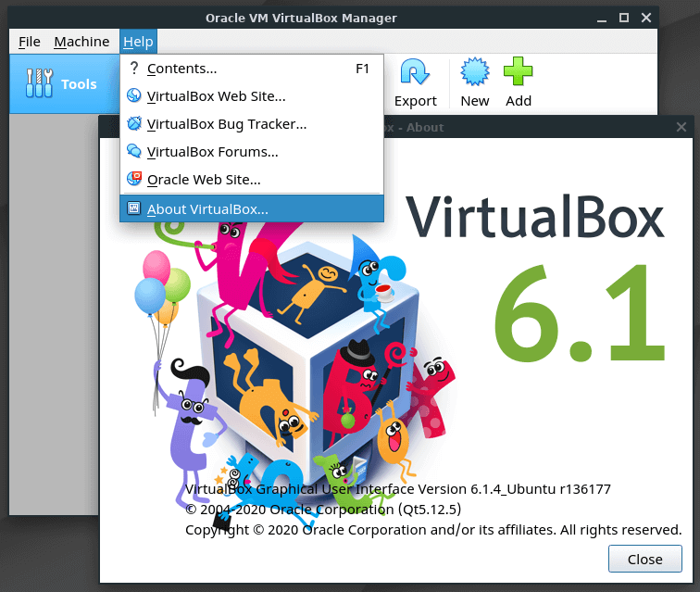Image resolution: width=700 pixels, height=592 pixels.
Task: Click the question mark icon beside Contents
Action: click(133, 68)
